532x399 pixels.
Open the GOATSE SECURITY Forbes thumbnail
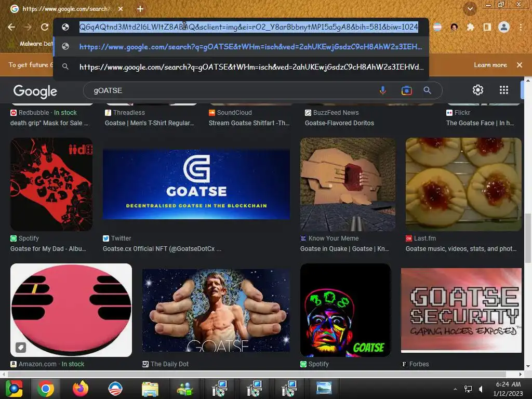(461, 310)
